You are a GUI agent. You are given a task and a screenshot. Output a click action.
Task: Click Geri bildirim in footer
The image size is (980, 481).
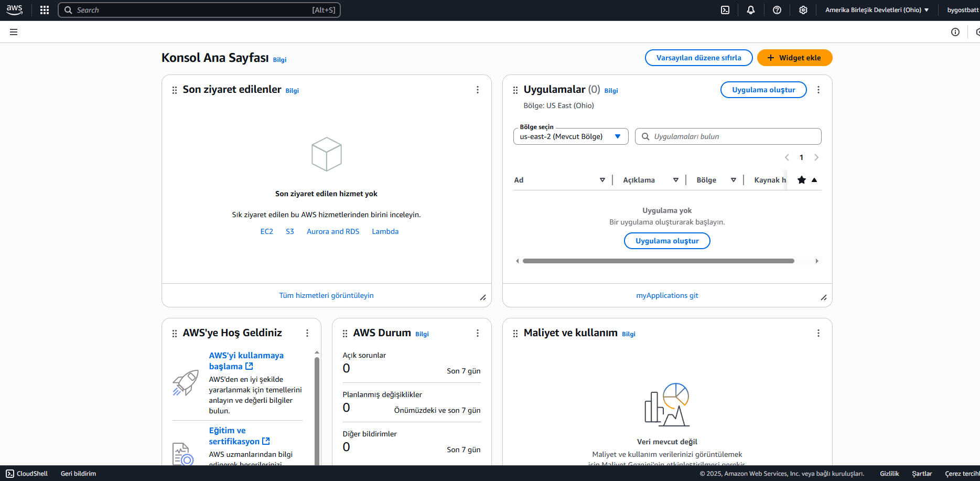point(78,474)
